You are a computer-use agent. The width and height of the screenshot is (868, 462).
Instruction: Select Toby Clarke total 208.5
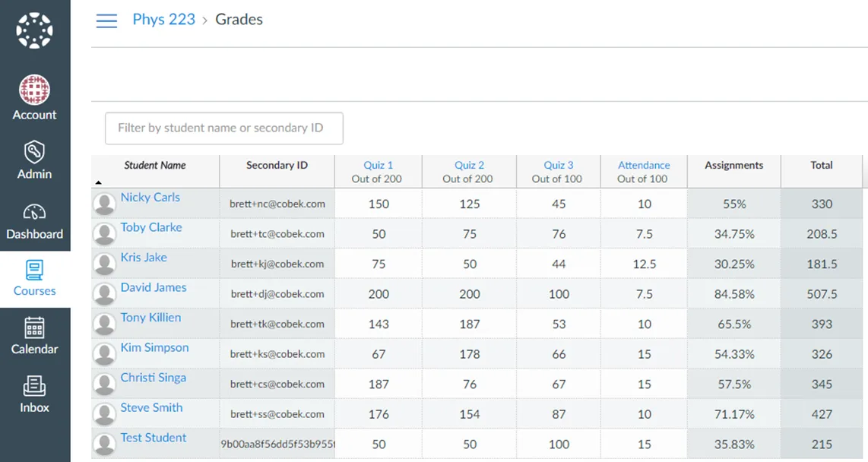tap(822, 233)
